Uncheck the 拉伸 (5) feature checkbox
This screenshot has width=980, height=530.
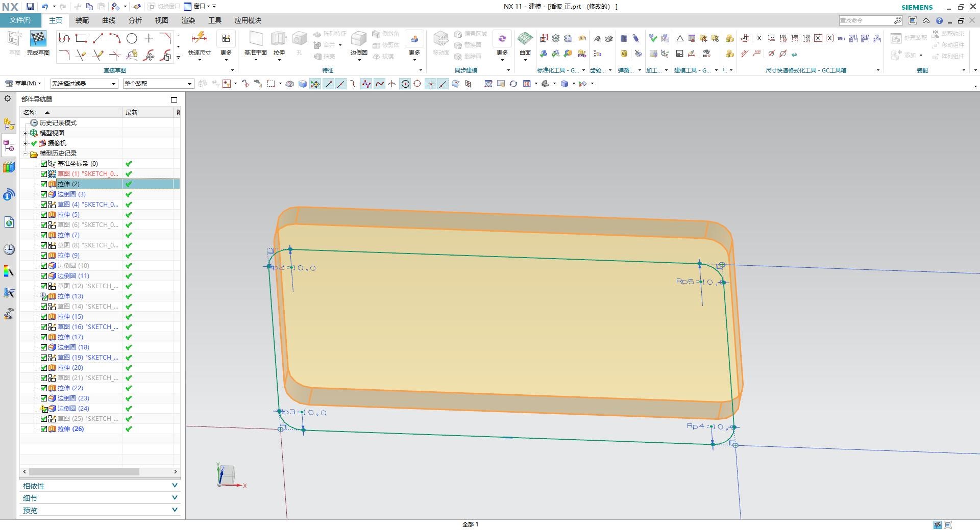coord(44,215)
